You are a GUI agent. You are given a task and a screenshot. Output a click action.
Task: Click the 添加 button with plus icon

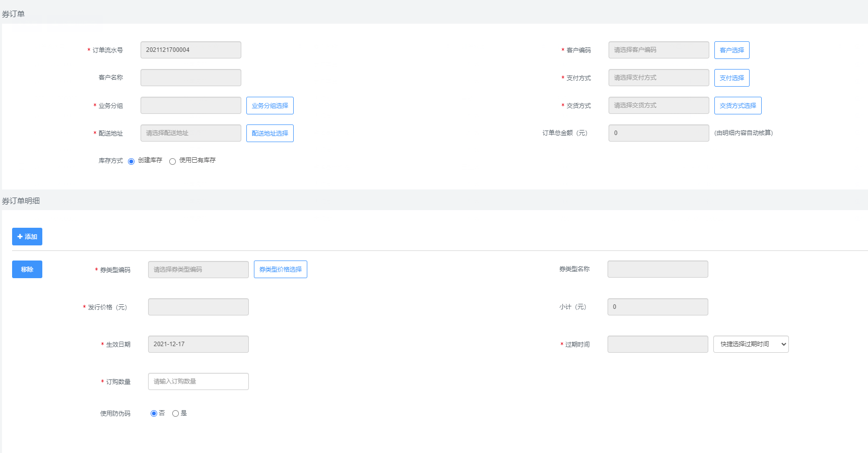(x=27, y=236)
